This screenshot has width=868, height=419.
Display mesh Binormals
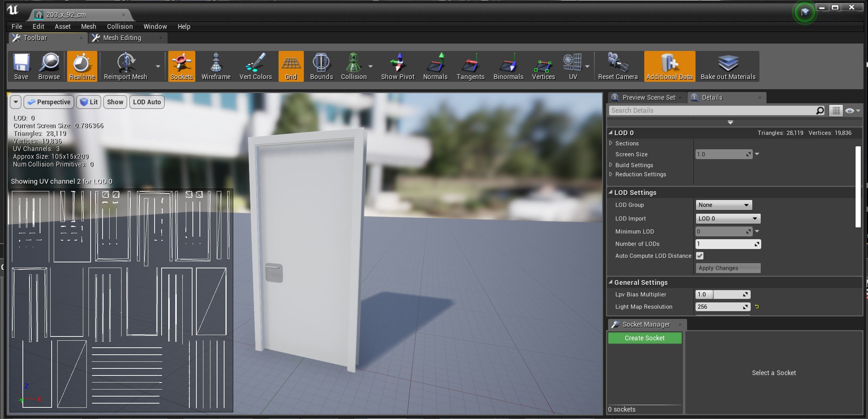(x=508, y=66)
